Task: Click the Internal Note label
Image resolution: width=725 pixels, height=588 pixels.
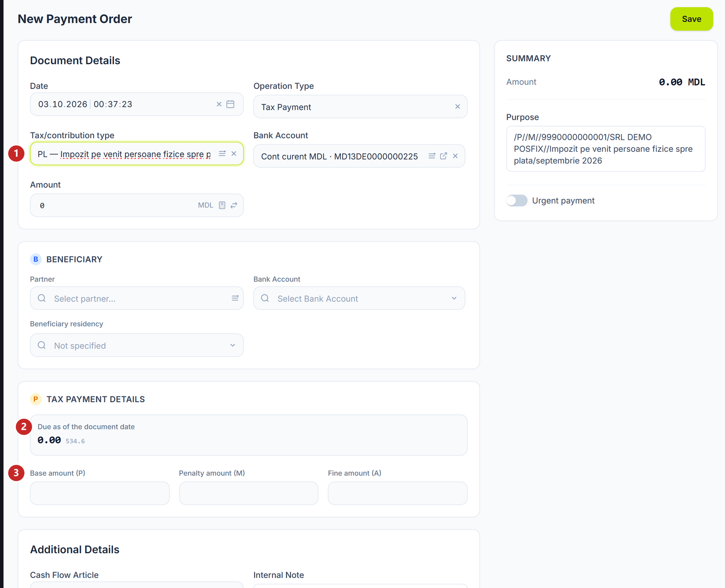Action: 279,575
